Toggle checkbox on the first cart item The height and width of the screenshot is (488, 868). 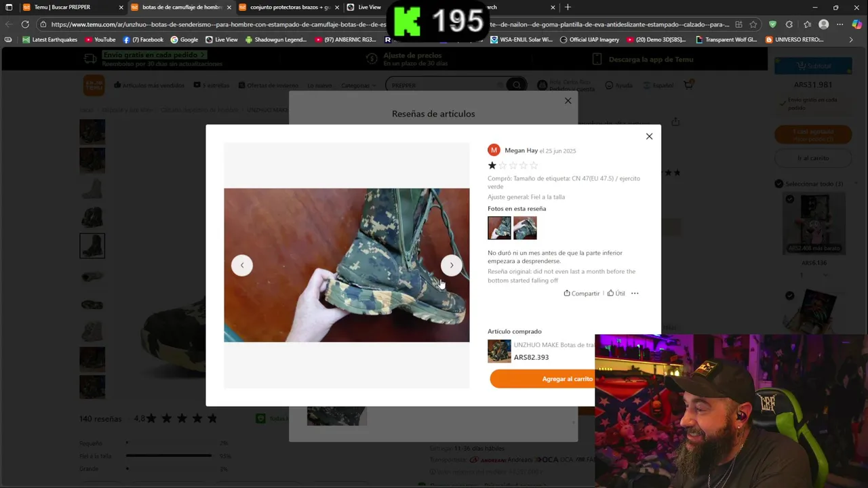pos(790,199)
